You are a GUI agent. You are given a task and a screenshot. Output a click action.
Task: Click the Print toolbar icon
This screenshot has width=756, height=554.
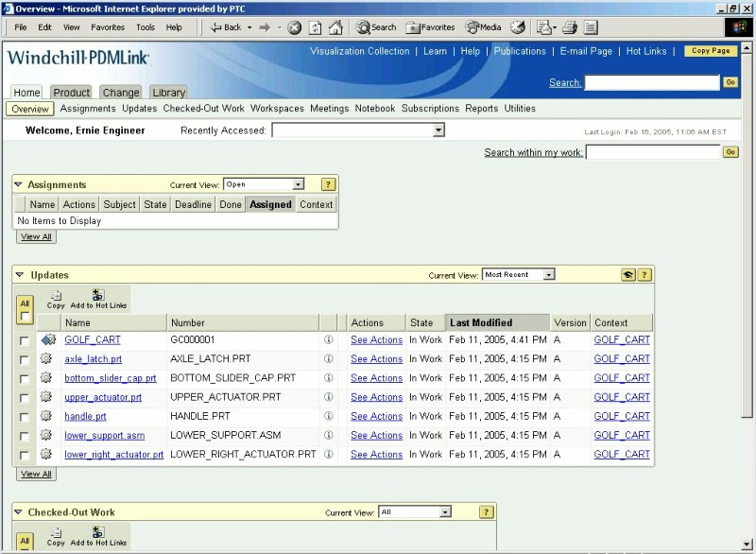570,27
